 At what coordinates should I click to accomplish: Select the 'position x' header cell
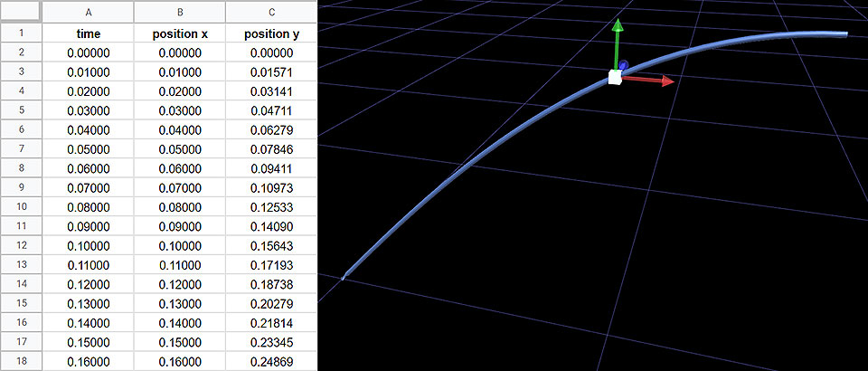click(180, 33)
